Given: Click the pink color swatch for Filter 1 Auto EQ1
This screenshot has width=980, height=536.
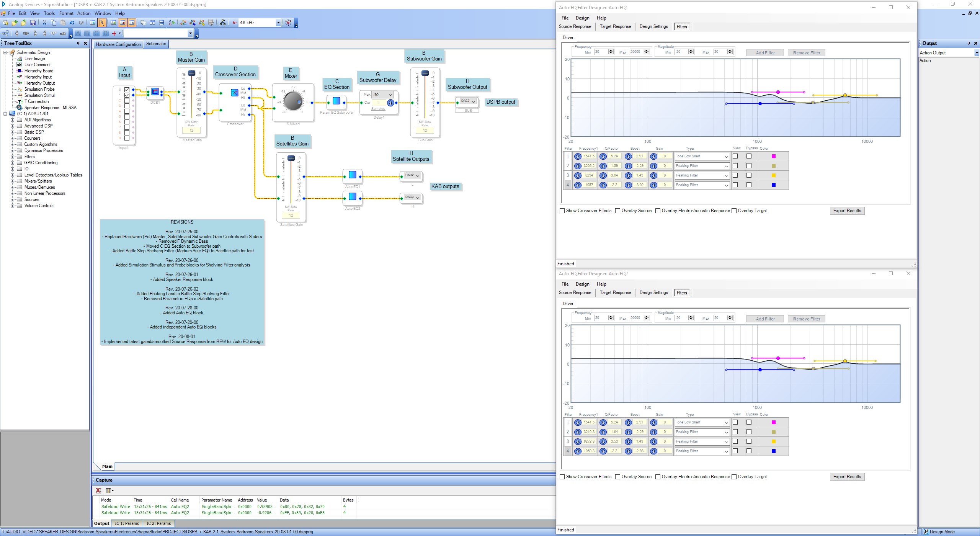Looking at the screenshot, I should click(x=773, y=157).
